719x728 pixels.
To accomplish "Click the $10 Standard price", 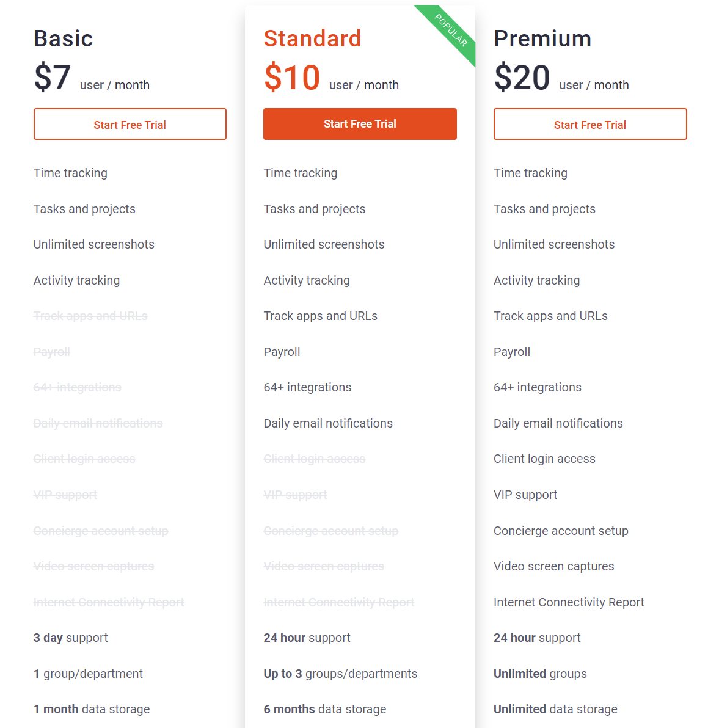I will point(292,78).
